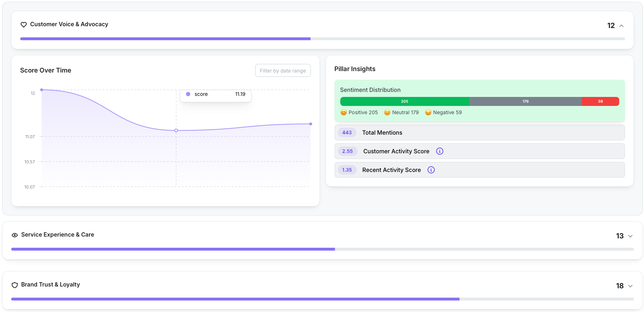Click the Negative sad emoji in the legend
The width and height of the screenshot is (644, 312).
tap(428, 112)
